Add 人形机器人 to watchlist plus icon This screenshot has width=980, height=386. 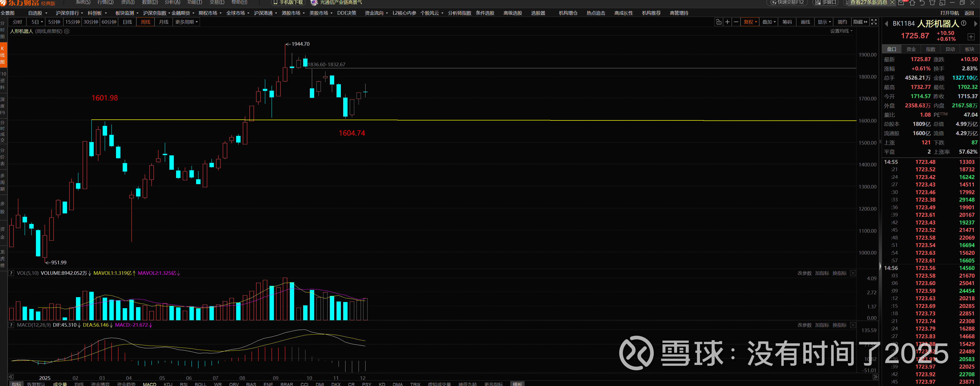971,37
